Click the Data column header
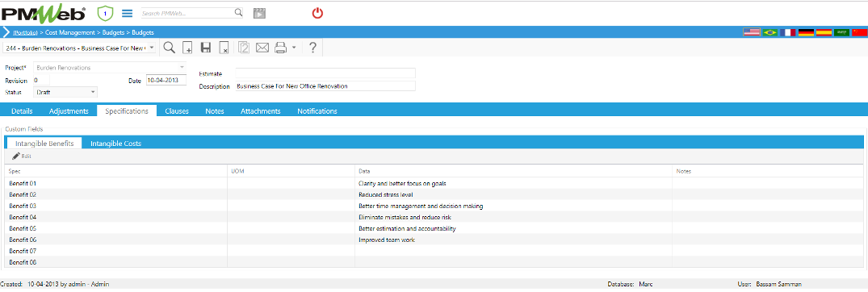Viewport: 868px width, 292px height. tap(514, 171)
